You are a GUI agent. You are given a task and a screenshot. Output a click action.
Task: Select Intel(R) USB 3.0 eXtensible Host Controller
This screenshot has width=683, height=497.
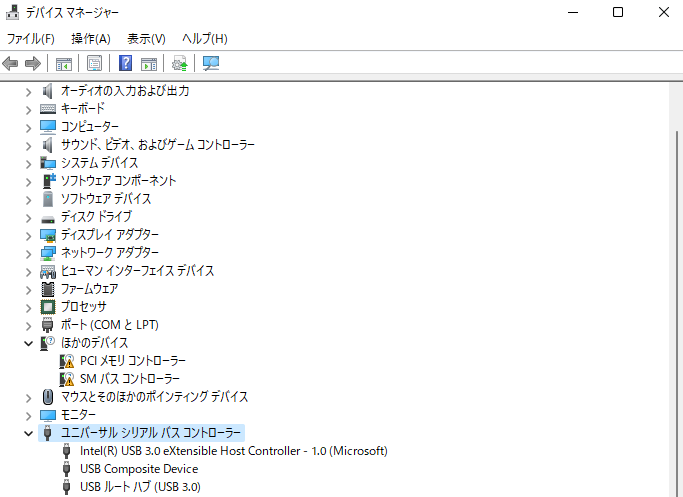pyautogui.click(x=233, y=451)
